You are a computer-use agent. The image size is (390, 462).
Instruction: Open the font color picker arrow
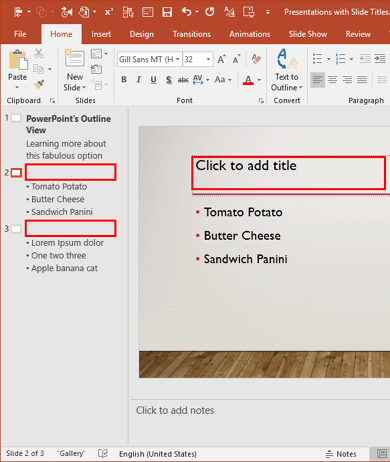(259, 80)
